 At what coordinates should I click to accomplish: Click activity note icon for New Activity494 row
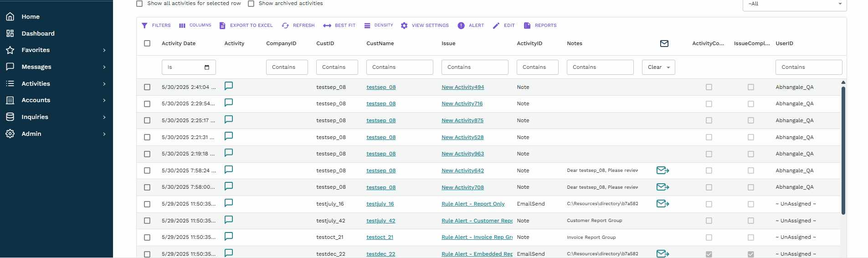(x=229, y=86)
